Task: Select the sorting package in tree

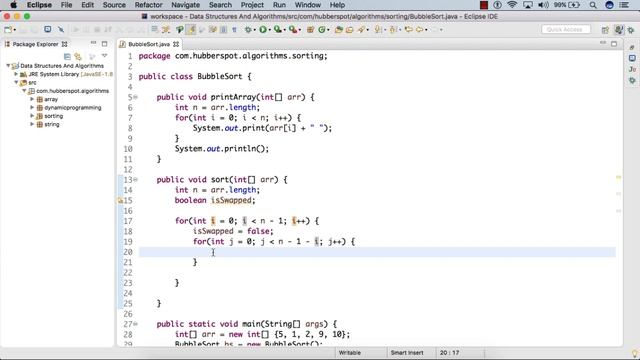Action: [x=53, y=116]
